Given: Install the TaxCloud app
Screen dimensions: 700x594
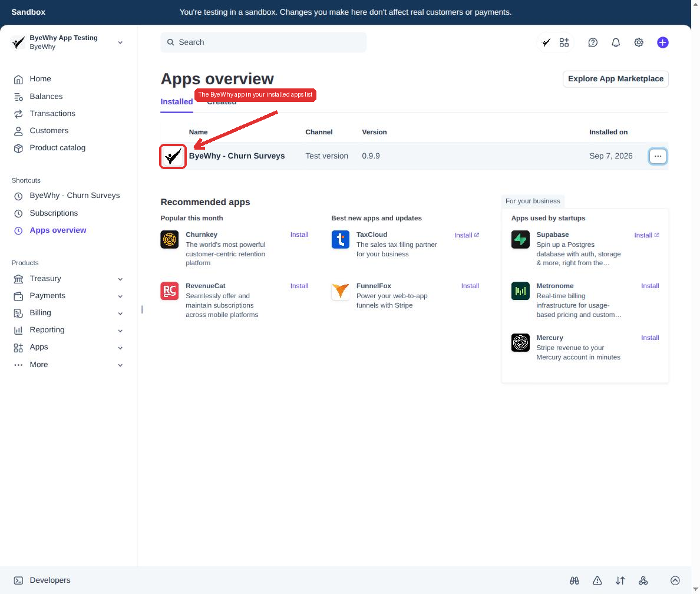Looking at the screenshot, I should (467, 235).
